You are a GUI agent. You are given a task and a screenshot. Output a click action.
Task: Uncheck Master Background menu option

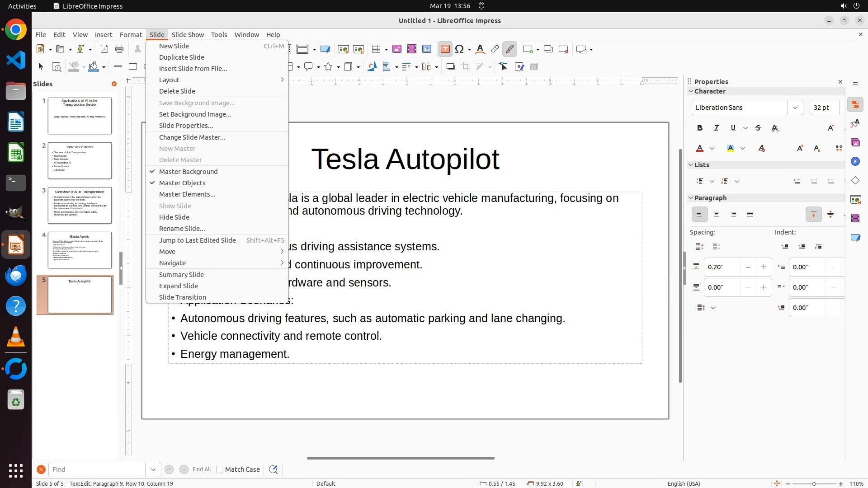[x=188, y=172]
